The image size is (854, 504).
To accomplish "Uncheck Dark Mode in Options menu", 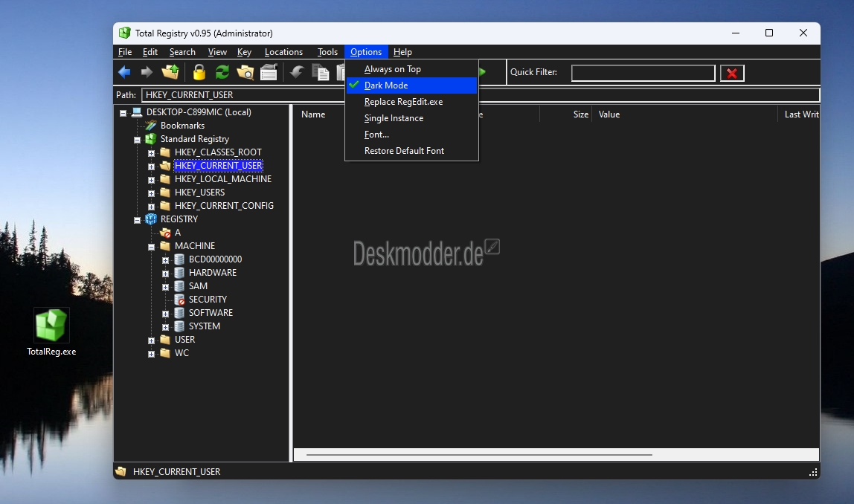I will pos(412,85).
